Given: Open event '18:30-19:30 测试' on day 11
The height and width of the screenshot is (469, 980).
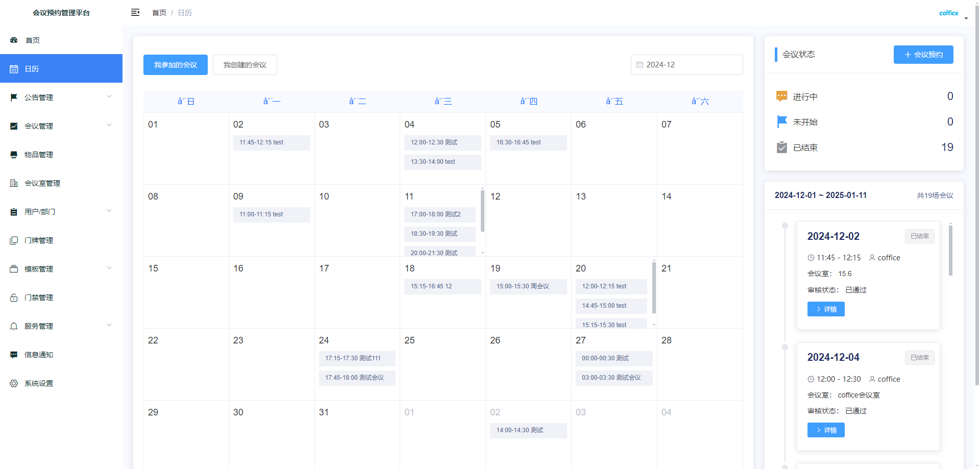Looking at the screenshot, I should tap(440, 234).
